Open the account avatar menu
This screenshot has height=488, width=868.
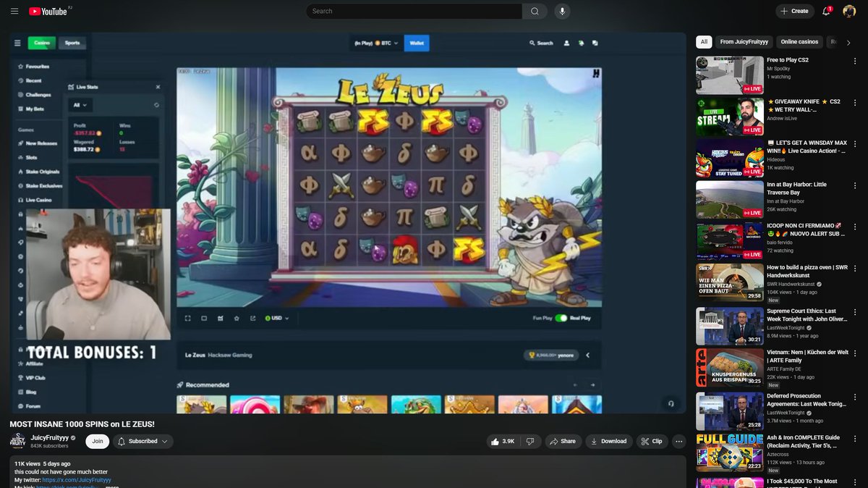[849, 11]
